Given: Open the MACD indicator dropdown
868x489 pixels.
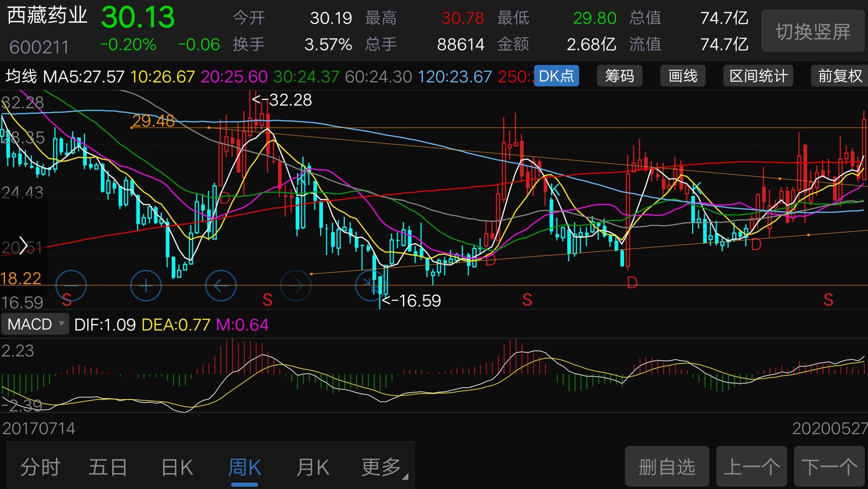Looking at the screenshot, I should (x=35, y=324).
